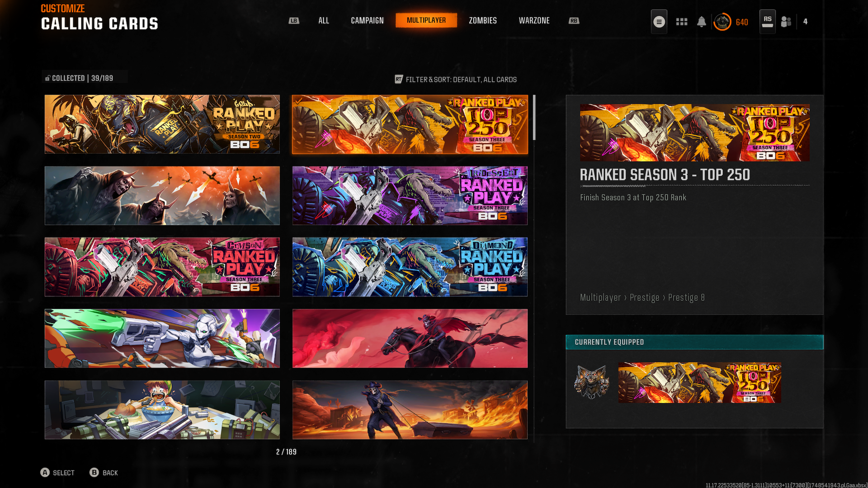
Task: Open the notifications bell icon
Action: point(702,22)
